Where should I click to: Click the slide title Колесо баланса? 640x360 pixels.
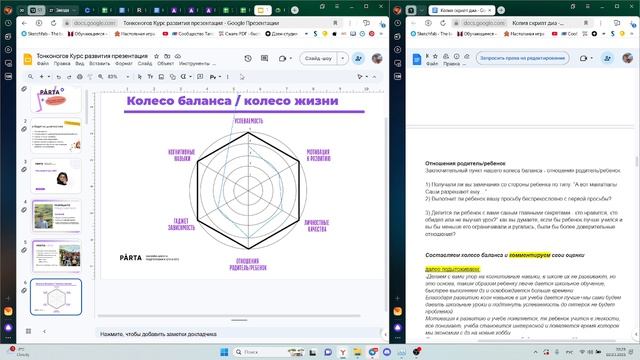(232, 100)
